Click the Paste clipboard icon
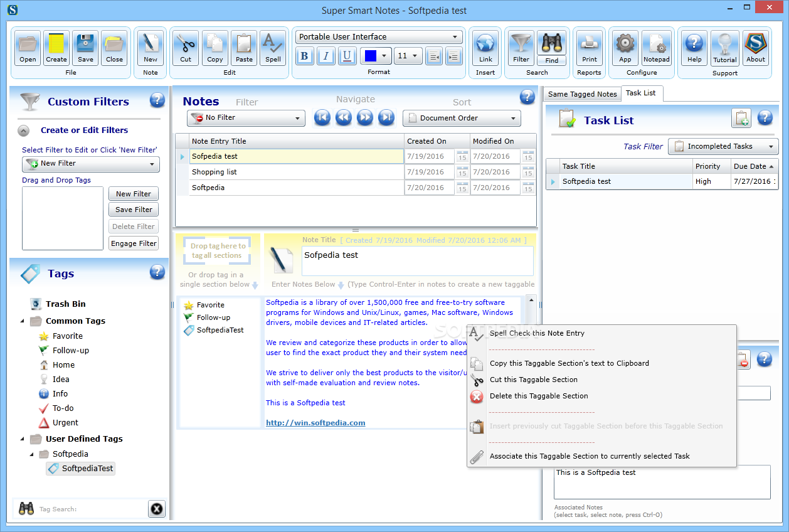Viewport: 789px width, 532px height. click(x=244, y=48)
